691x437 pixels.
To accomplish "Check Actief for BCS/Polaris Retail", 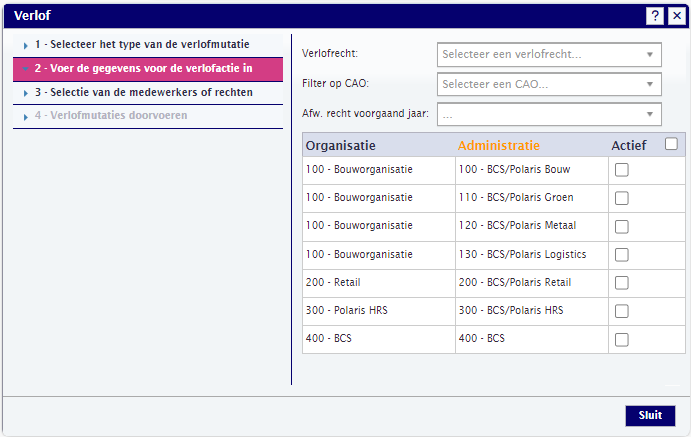I will tap(621, 283).
